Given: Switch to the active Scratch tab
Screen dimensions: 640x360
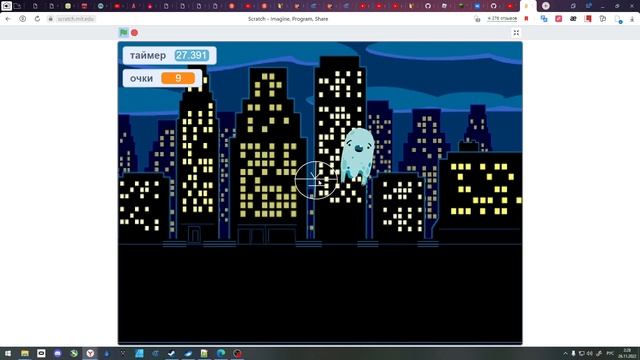Looking at the screenshot, I should 527,6.
